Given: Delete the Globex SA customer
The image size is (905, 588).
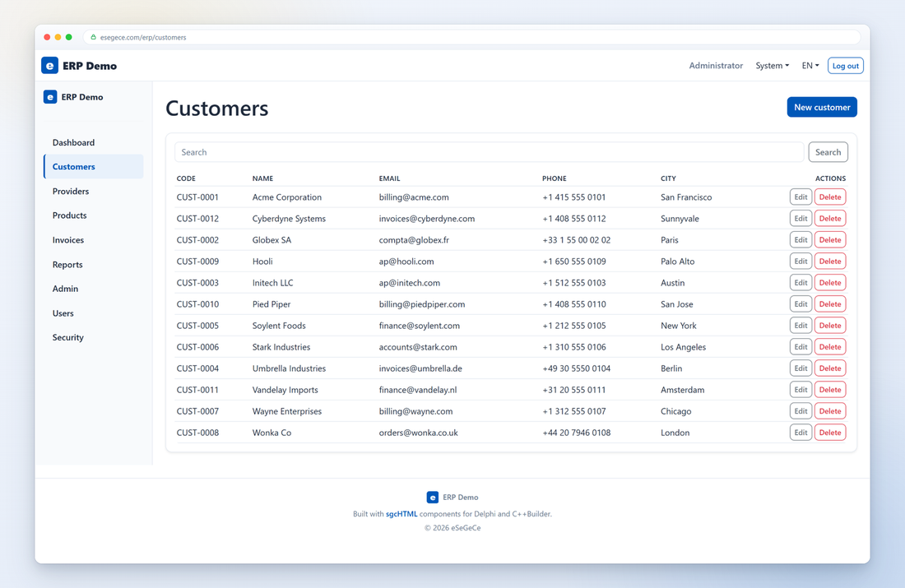Looking at the screenshot, I should pos(830,239).
